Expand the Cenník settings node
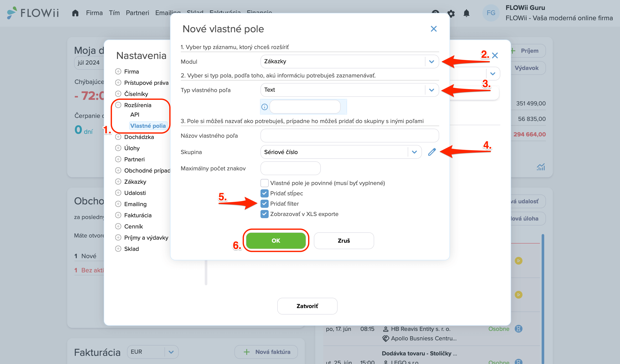 118,226
